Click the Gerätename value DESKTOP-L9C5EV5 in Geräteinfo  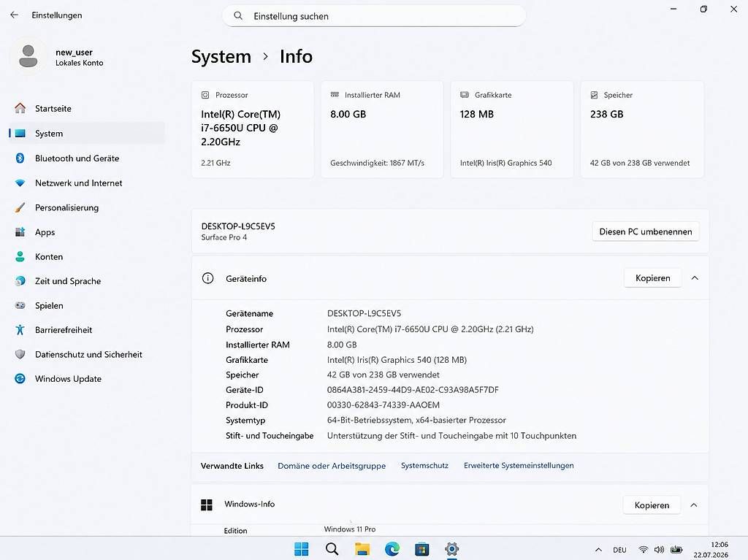364,313
